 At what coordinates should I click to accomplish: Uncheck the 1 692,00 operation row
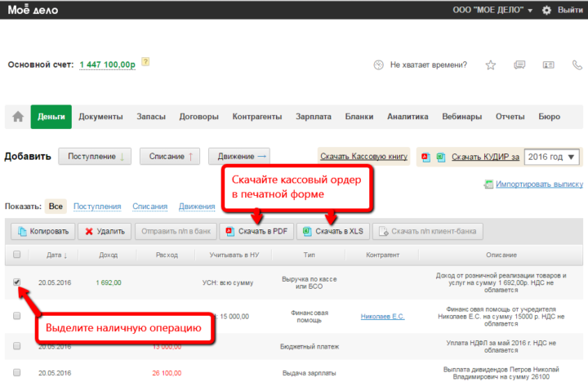click(16, 282)
